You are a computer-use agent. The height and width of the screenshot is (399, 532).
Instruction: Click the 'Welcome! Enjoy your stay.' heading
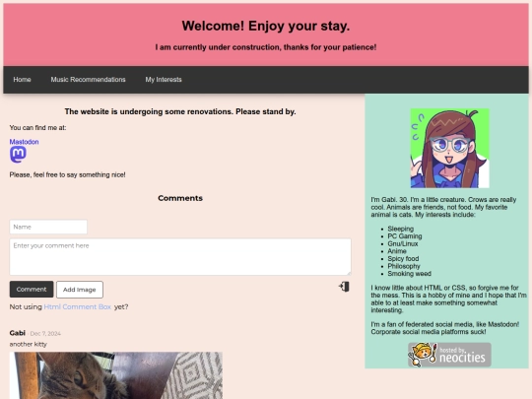pos(266,27)
